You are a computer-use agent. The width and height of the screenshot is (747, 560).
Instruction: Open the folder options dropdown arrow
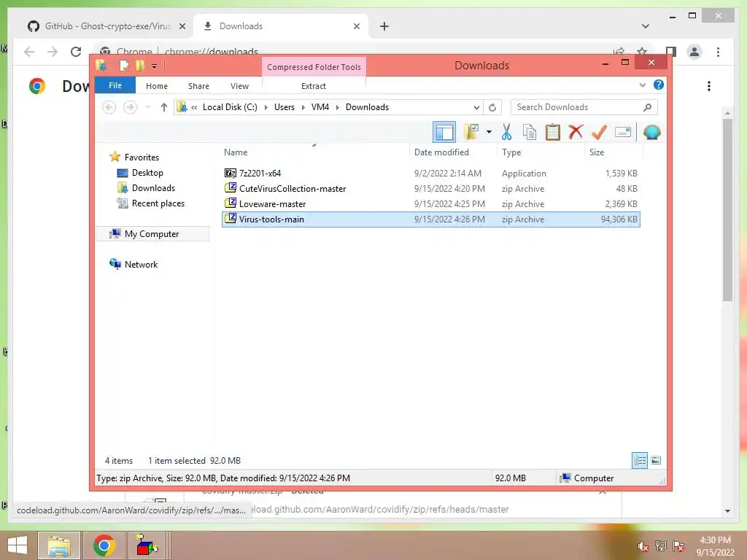[x=489, y=132]
